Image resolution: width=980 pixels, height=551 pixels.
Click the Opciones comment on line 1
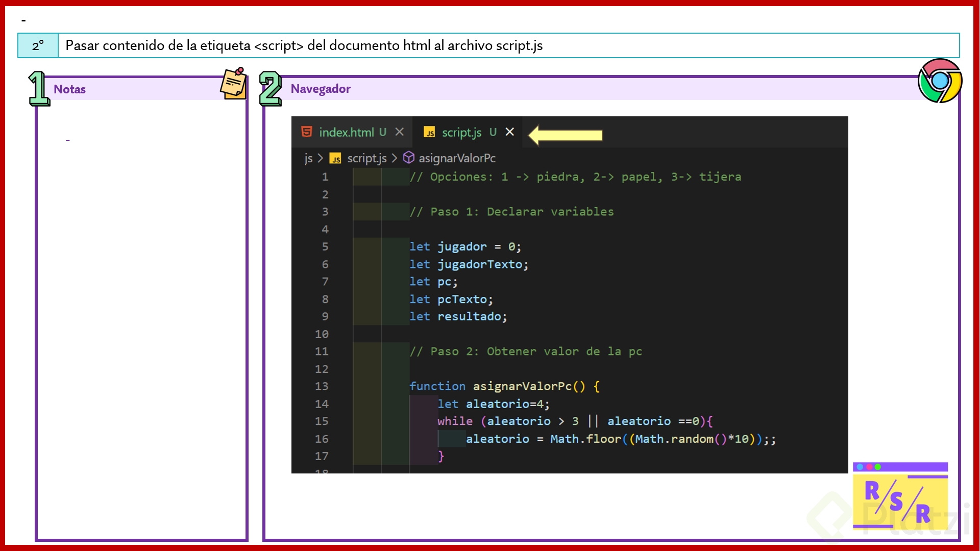point(575,177)
